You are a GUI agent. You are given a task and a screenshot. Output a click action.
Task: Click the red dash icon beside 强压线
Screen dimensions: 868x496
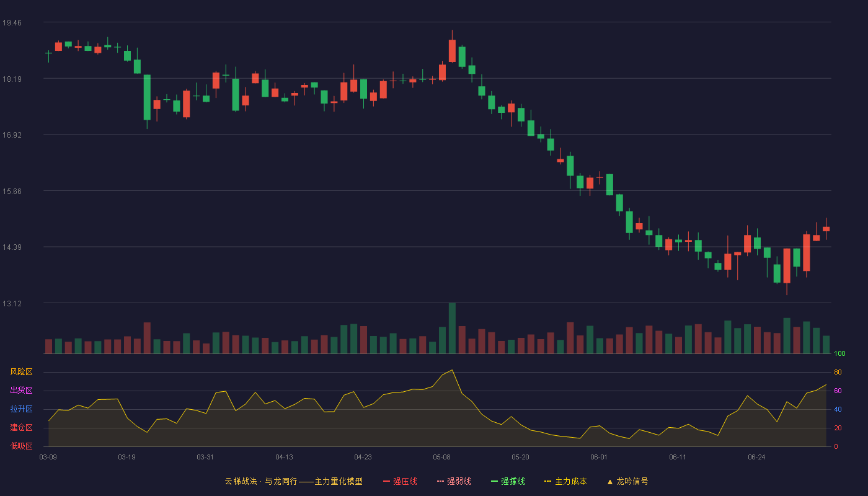coord(386,481)
